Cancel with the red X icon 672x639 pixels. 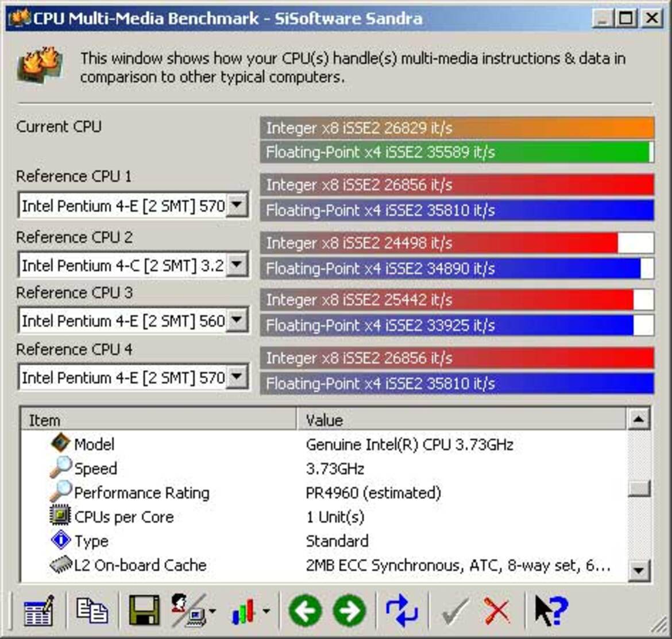click(x=497, y=611)
